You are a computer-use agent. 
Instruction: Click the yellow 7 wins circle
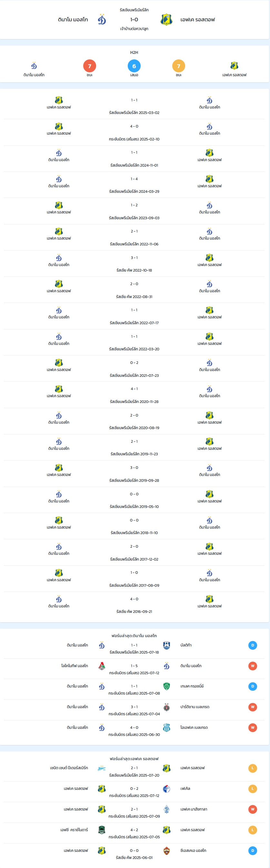[x=178, y=66]
